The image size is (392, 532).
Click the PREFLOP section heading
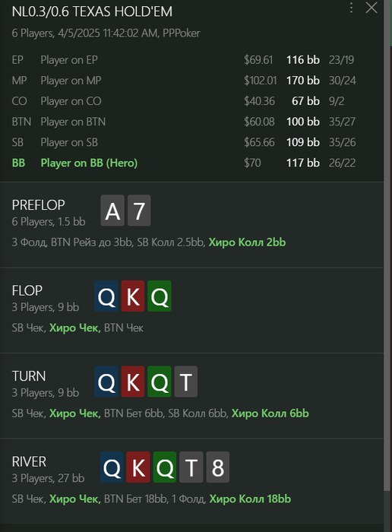pyautogui.click(x=38, y=205)
